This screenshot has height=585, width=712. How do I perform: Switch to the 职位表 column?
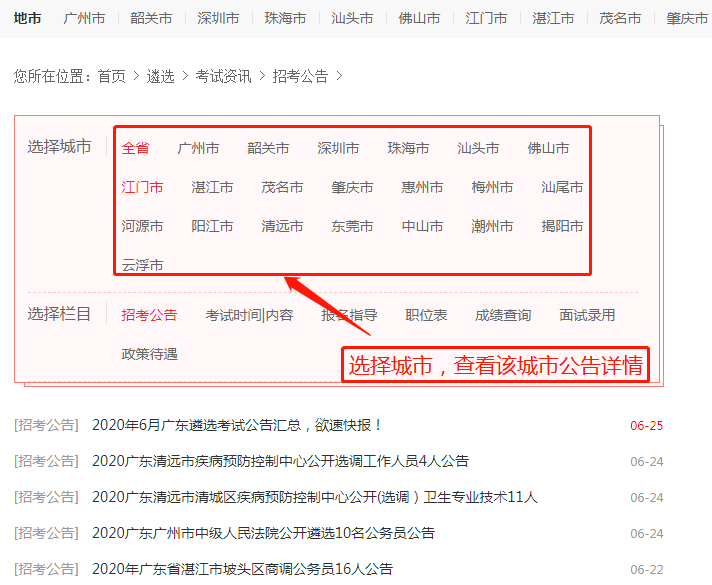426,315
